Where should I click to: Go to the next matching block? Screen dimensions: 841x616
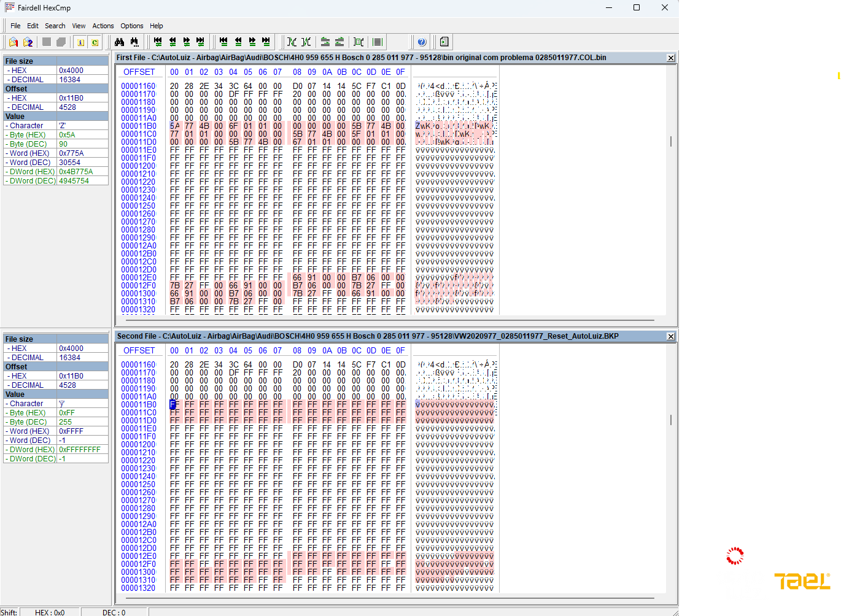pyautogui.click(x=252, y=42)
